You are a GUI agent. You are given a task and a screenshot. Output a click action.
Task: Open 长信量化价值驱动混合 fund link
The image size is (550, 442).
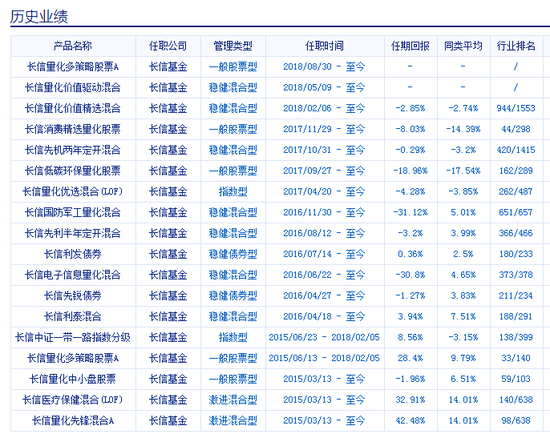coord(73,87)
